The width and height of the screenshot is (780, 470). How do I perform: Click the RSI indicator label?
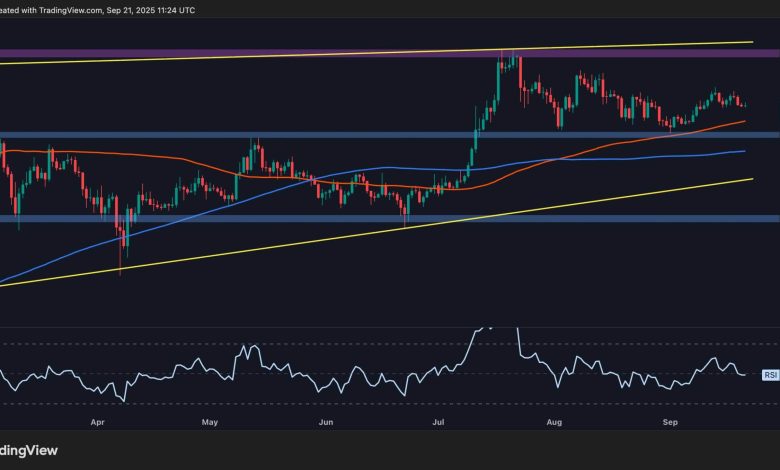770,375
